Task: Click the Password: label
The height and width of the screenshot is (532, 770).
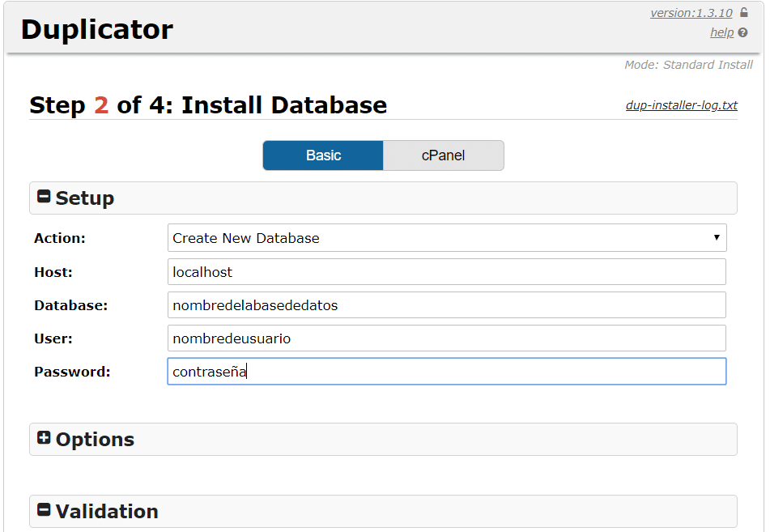Action: point(72,372)
